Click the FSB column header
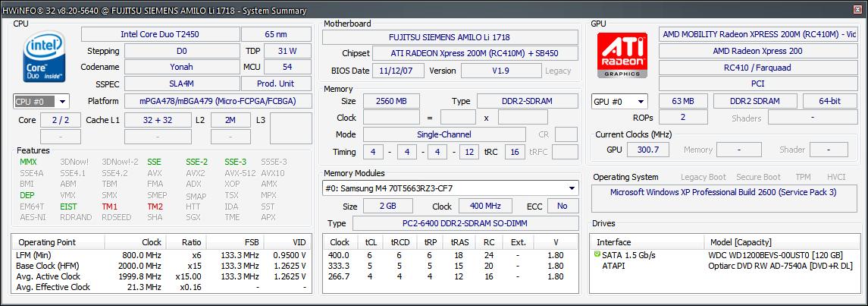Image resolution: width=868 pixels, height=306 pixels. 235,242
